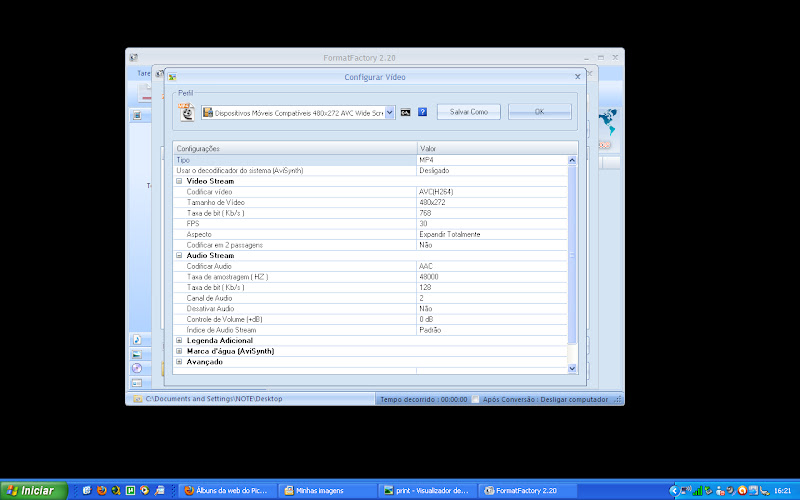800x500 pixels.
Task: Expand the Legenda Adicional section
Action: click(x=179, y=340)
